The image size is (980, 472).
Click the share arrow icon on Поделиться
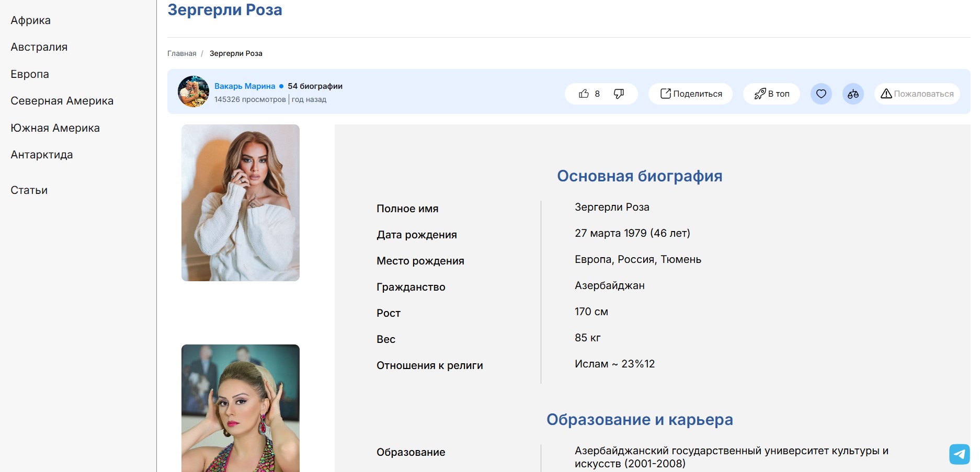pyautogui.click(x=665, y=93)
